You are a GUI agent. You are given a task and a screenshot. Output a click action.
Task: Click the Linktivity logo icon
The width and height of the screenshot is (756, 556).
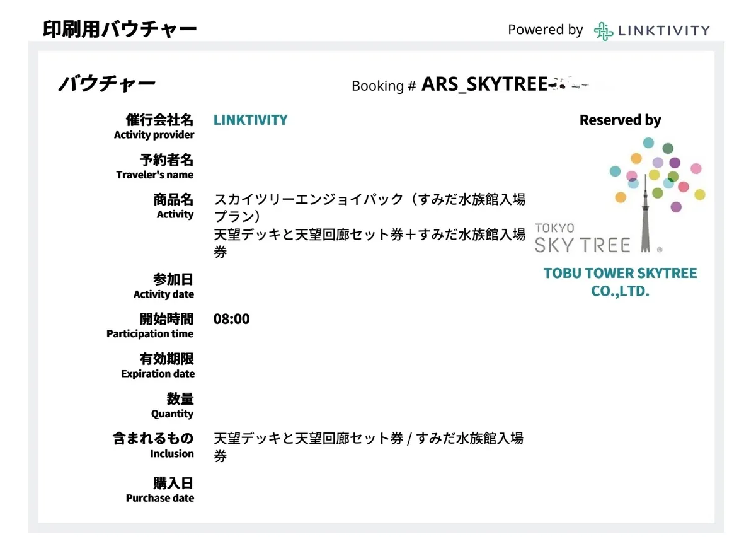coord(603,31)
